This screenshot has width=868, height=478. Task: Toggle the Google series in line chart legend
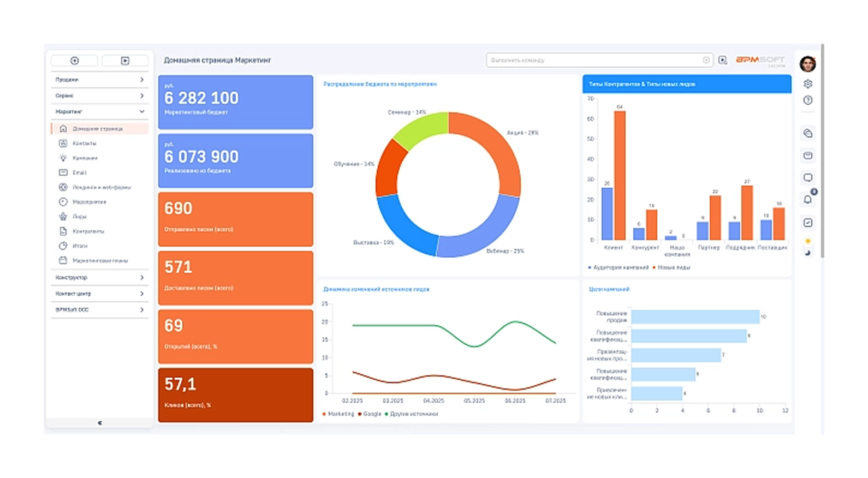[370, 414]
